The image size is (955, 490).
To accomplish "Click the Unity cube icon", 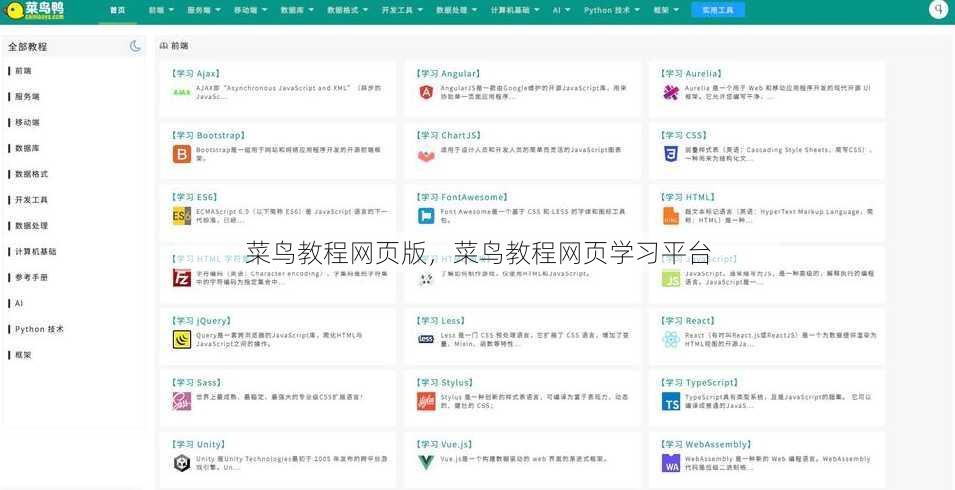I will (x=181, y=463).
